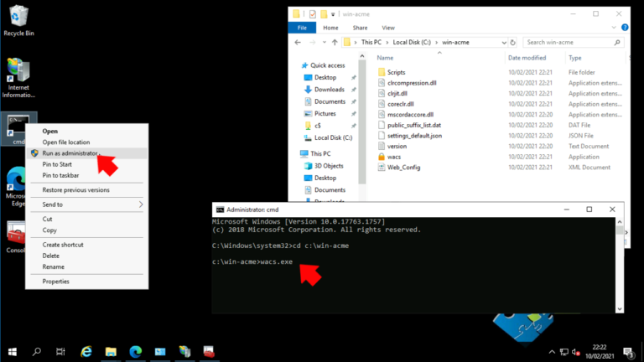Select the wacs application file
The height and width of the screenshot is (362, 644).
coord(394,157)
